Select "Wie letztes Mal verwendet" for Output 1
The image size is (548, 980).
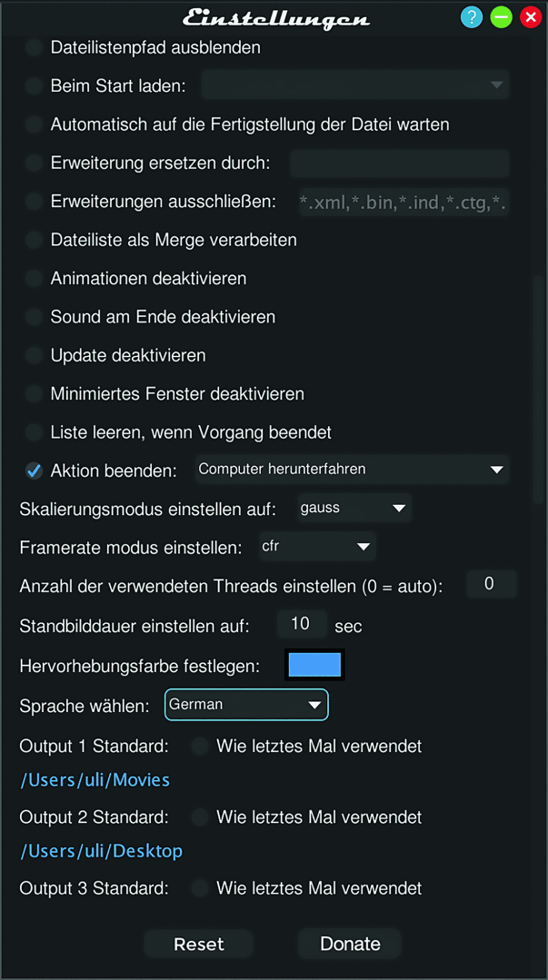(199, 746)
